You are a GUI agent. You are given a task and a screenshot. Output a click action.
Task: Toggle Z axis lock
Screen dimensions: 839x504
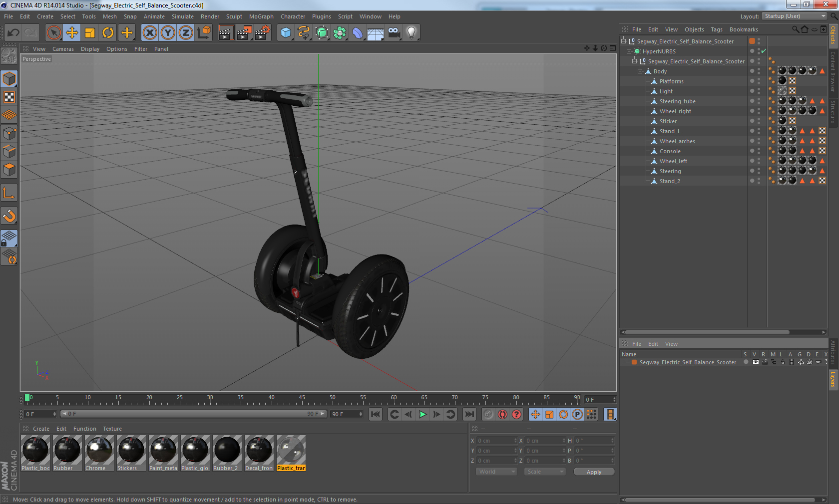(x=186, y=33)
